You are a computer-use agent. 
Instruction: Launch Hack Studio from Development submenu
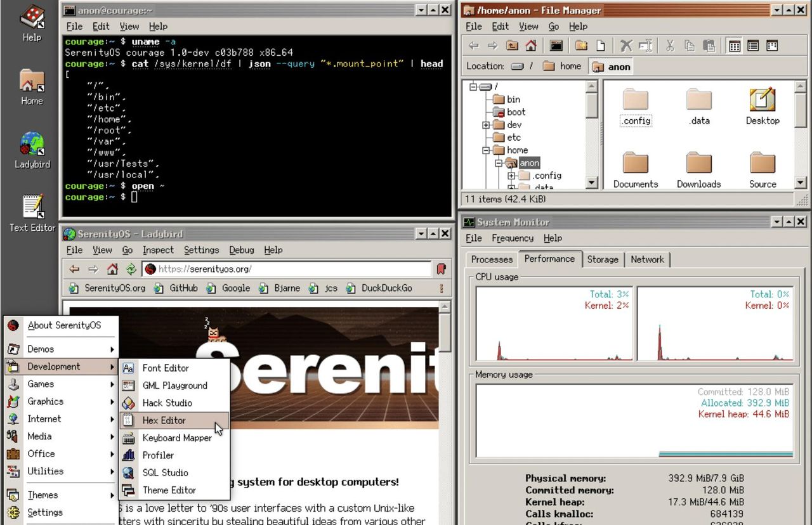[x=174, y=403]
